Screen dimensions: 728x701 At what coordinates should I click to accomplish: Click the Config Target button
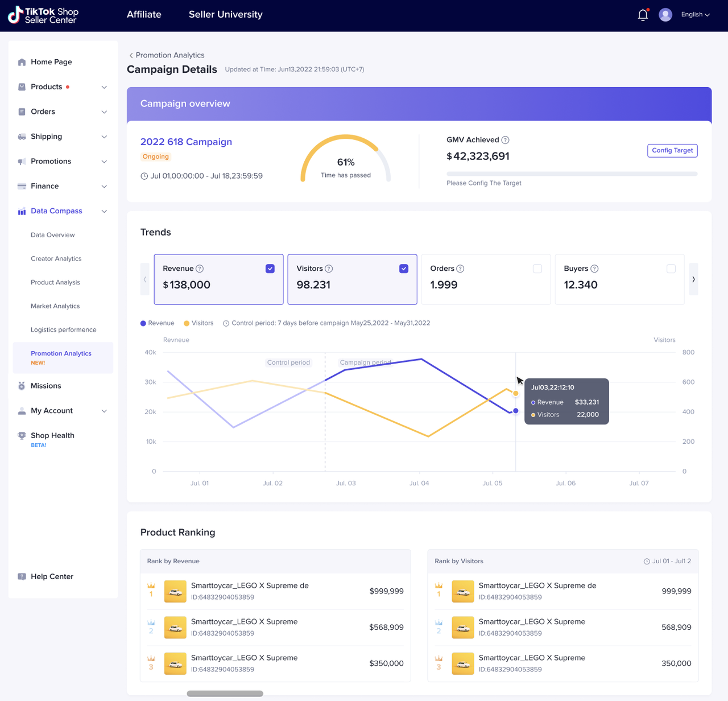coord(672,151)
